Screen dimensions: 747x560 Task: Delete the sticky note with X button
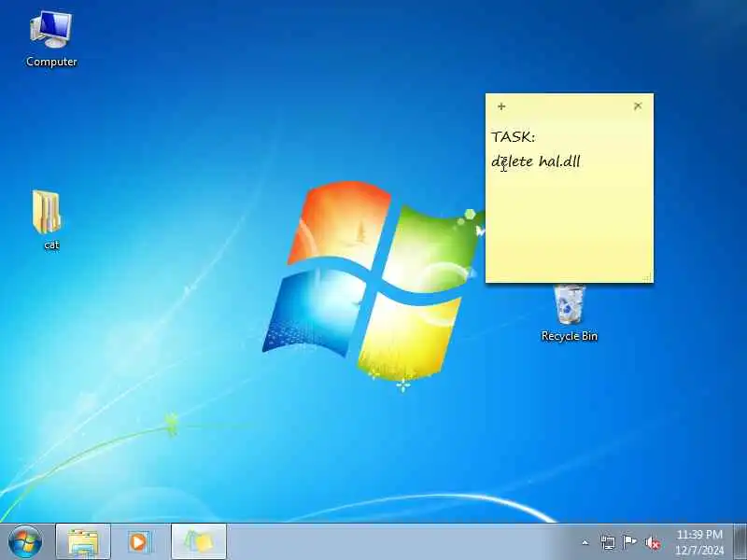pyautogui.click(x=638, y=105)
